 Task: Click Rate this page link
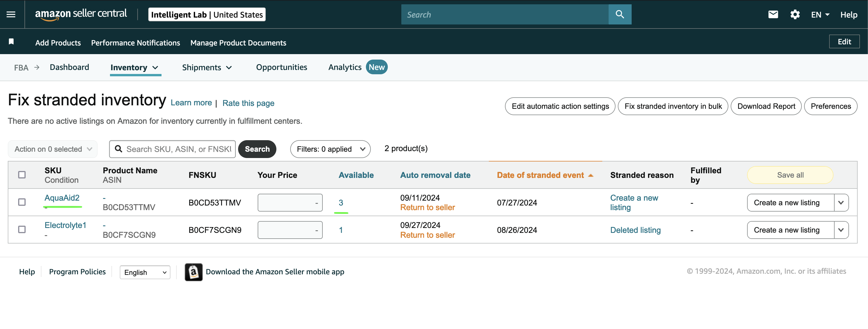point(248,103)
